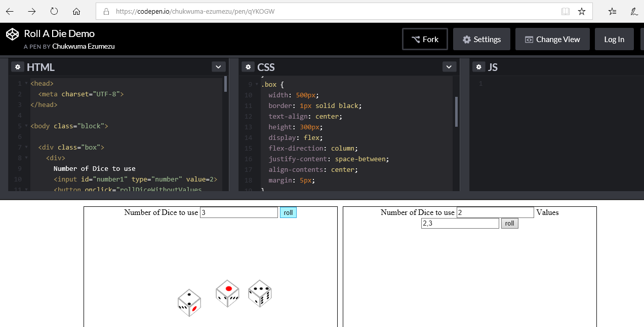644x327 pixels.
Task: Bookmark page with the star icon
Action: [582, 11]
